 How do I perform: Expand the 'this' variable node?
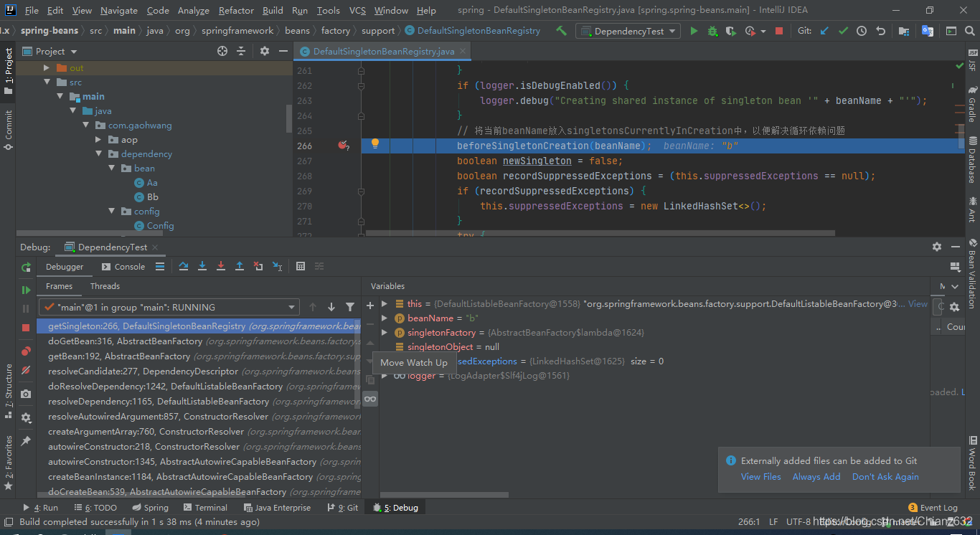pyautogui.click(x=385, y=304)
